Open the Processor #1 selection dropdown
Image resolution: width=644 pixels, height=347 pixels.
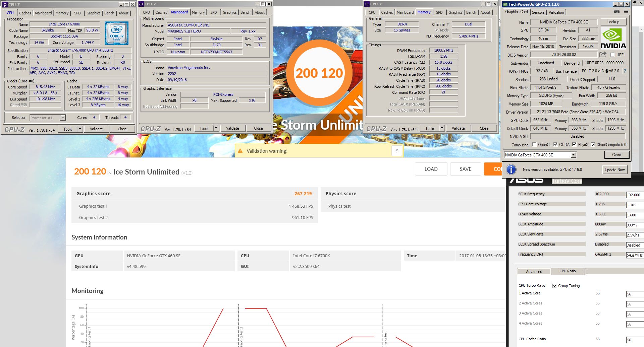click(63, 118)
